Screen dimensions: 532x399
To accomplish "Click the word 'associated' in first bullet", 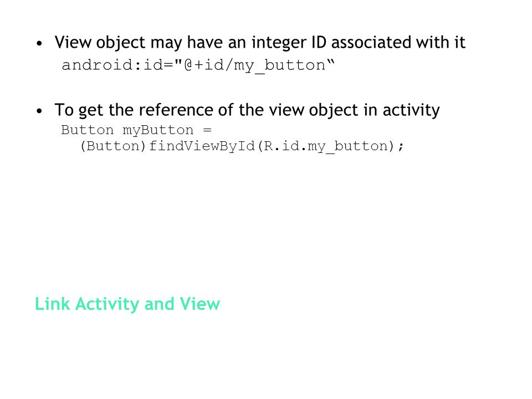I will pos(371,43).
